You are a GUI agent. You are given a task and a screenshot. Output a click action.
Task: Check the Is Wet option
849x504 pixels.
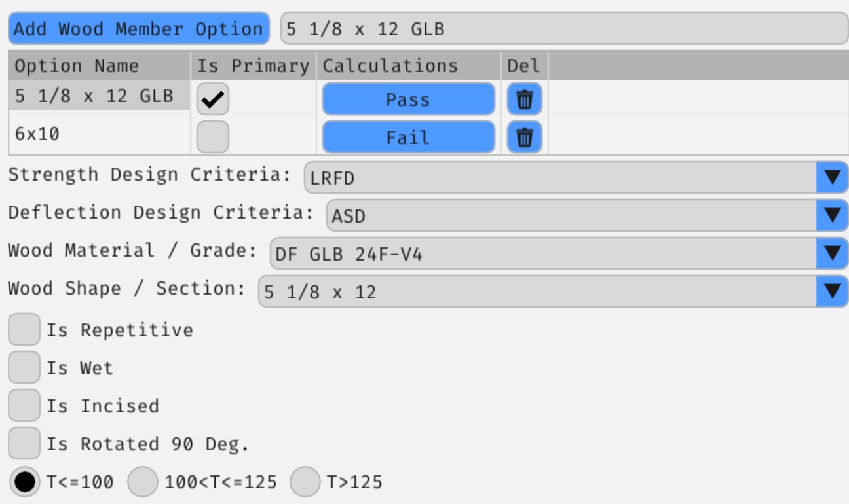coord(24,367)
